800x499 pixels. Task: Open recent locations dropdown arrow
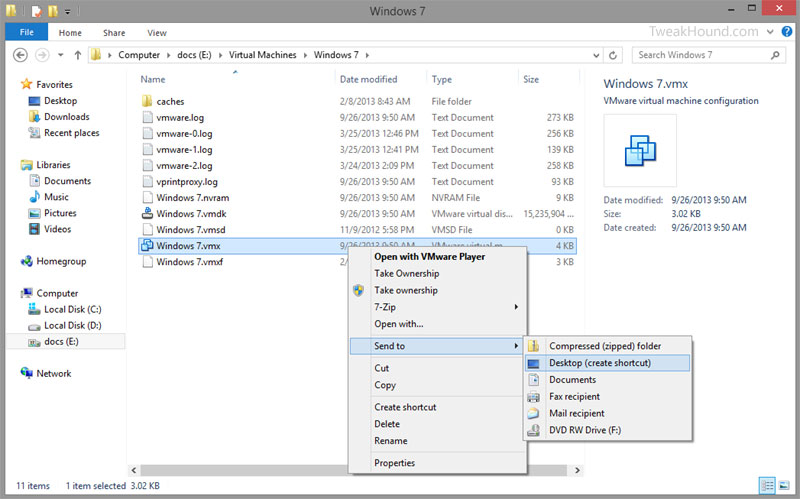tap(60, 55)
